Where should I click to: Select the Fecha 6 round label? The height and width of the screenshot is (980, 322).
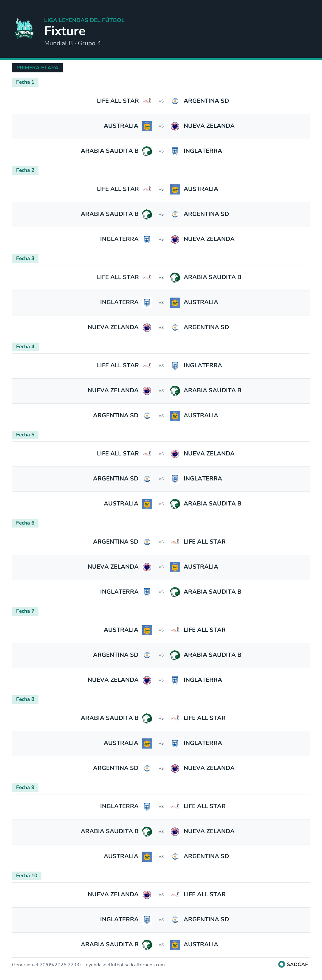click(x=25, y=523)
